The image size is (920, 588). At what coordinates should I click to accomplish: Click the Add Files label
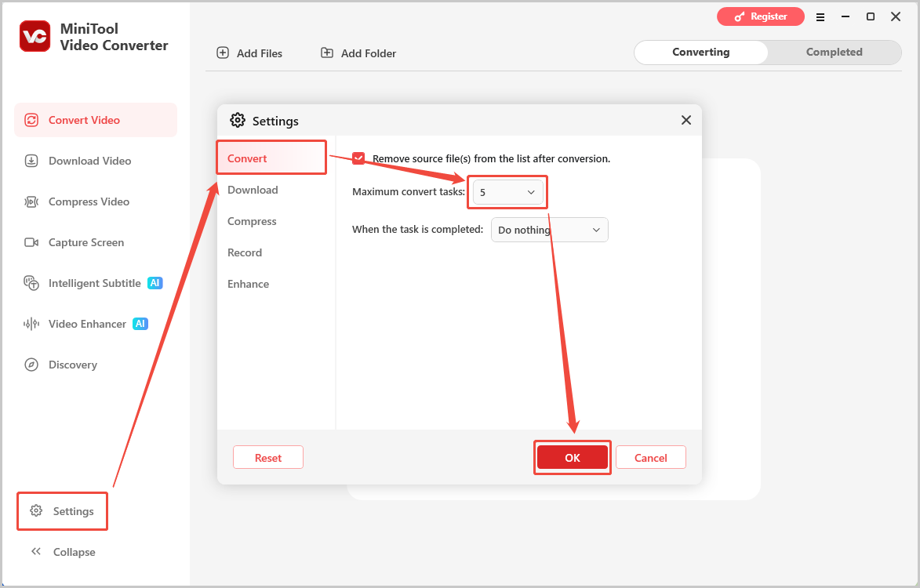[x=260, y=53]
